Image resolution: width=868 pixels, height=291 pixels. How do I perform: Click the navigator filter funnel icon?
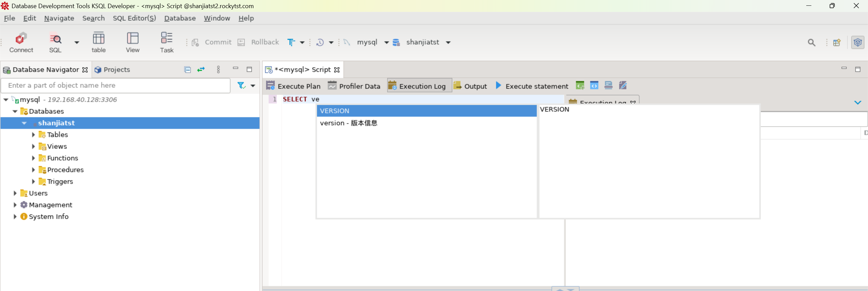(x=241, y=85)
